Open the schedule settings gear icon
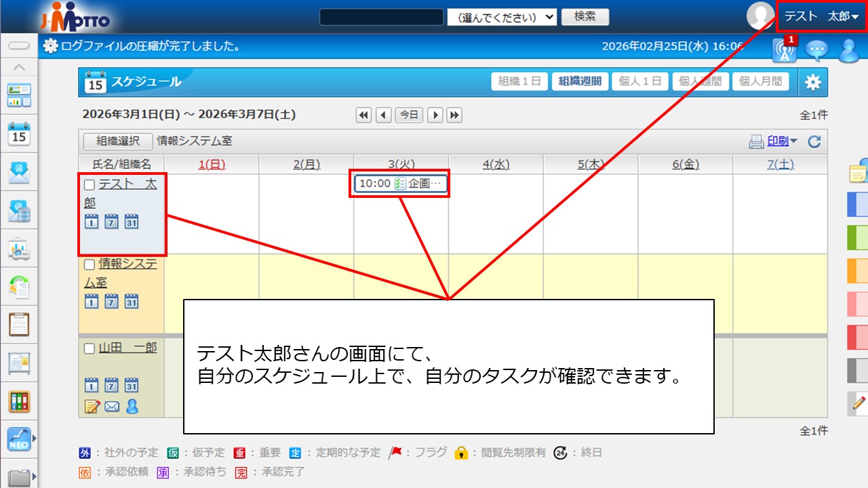 (x=812, y=83)
